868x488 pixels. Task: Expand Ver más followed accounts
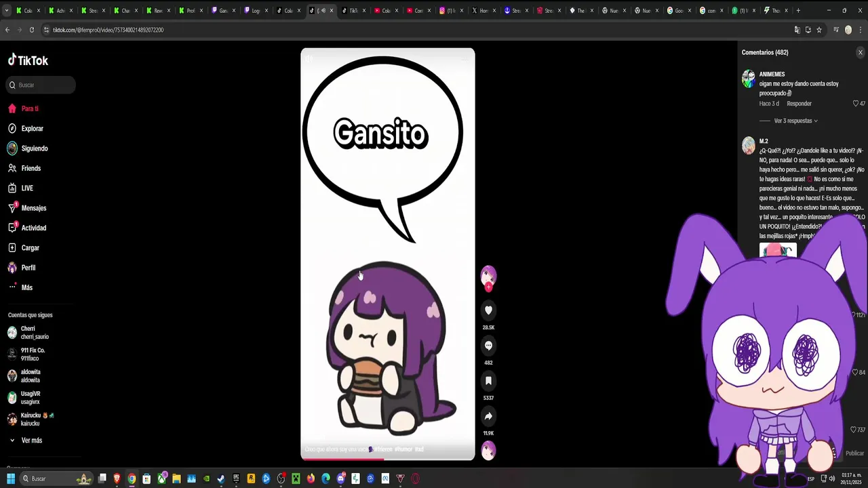[x=31, y=441]
